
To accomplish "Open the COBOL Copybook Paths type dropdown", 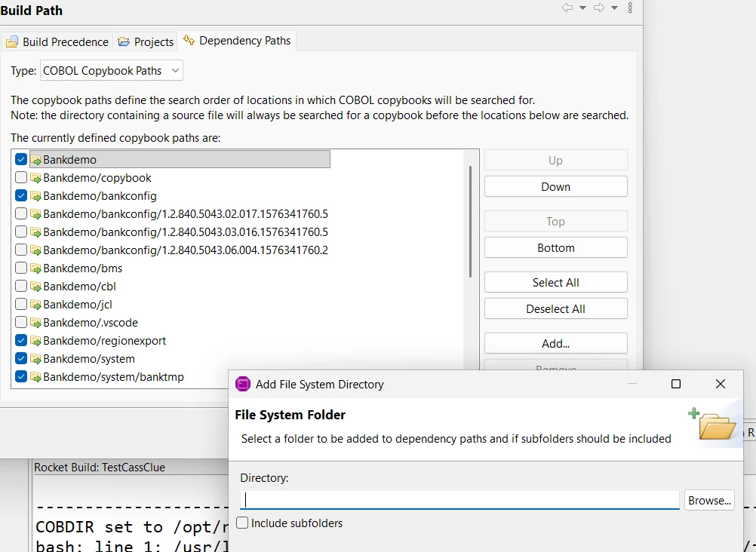I will (112, 71).
